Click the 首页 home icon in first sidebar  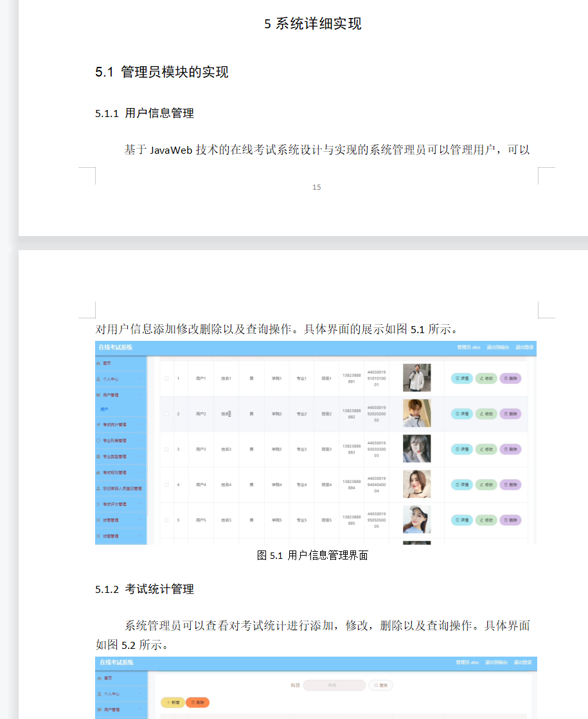(98, 364)
